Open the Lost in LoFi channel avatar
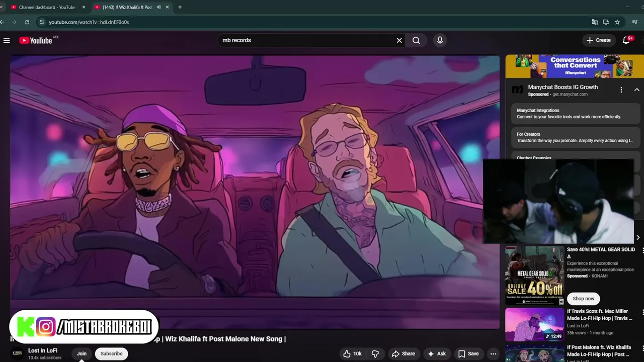Viewport: 644px width, 362px height. tap(17, 354)
